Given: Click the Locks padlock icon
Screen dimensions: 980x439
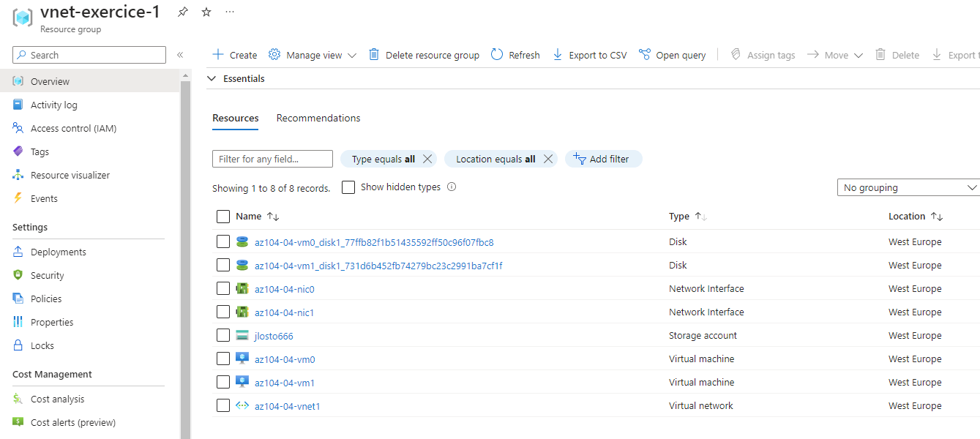Looking at the screenshot, I should tap(18, 345).
